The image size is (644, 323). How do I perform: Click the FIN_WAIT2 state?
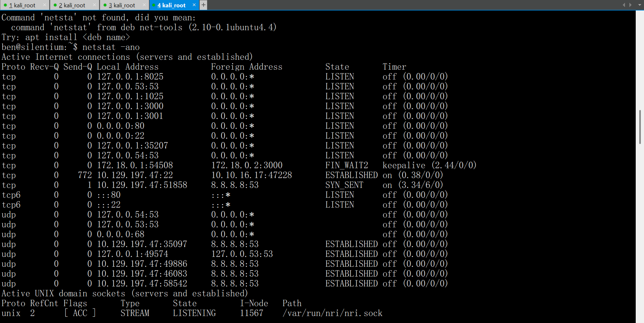pos(346,165)
